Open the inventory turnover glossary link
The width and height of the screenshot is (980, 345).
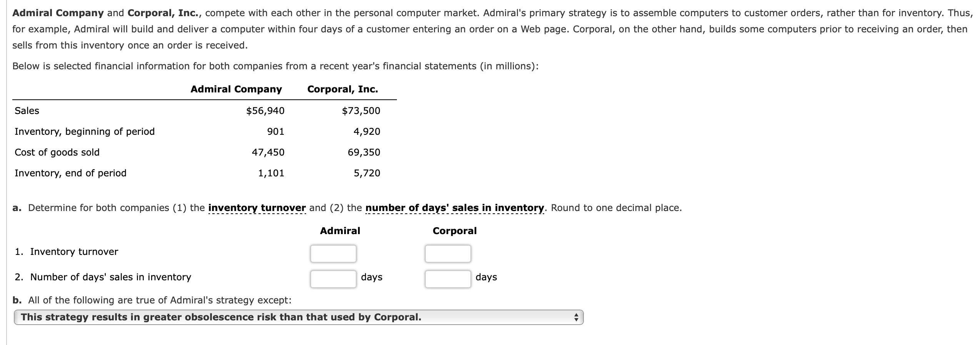(x=257, y=208)
